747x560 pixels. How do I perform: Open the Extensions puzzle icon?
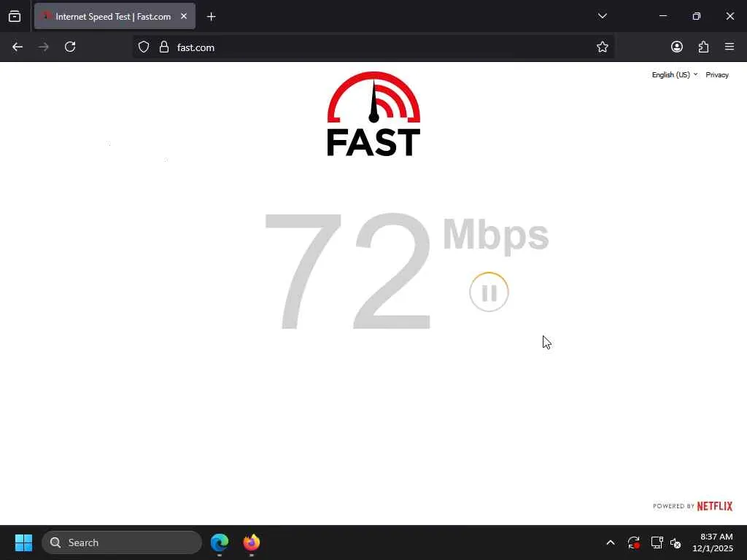(x=703, y=47)
